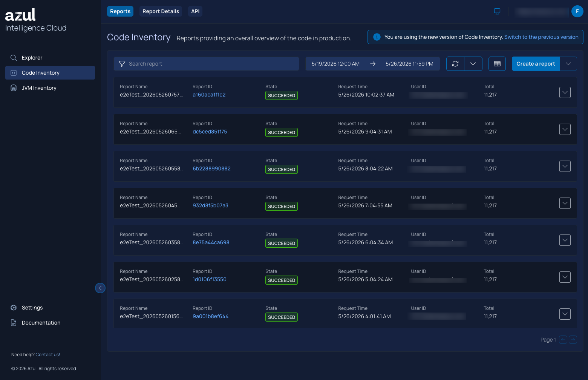This screenshot has width=588, height=380.
Task: Click end date 5/26/2026 11:59 PM
Action: coord(409,64)
